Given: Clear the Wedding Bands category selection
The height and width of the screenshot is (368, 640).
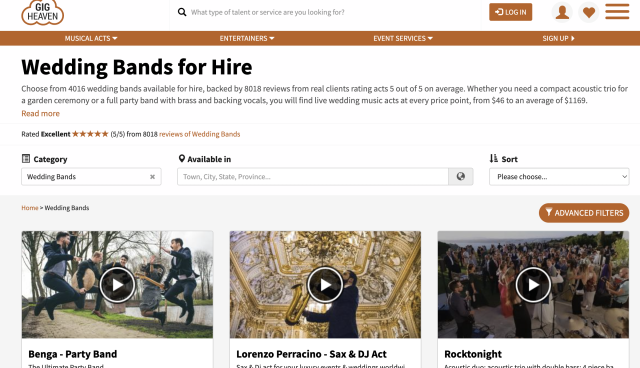Looking at the screenshot, I should (x=152, y=177).
